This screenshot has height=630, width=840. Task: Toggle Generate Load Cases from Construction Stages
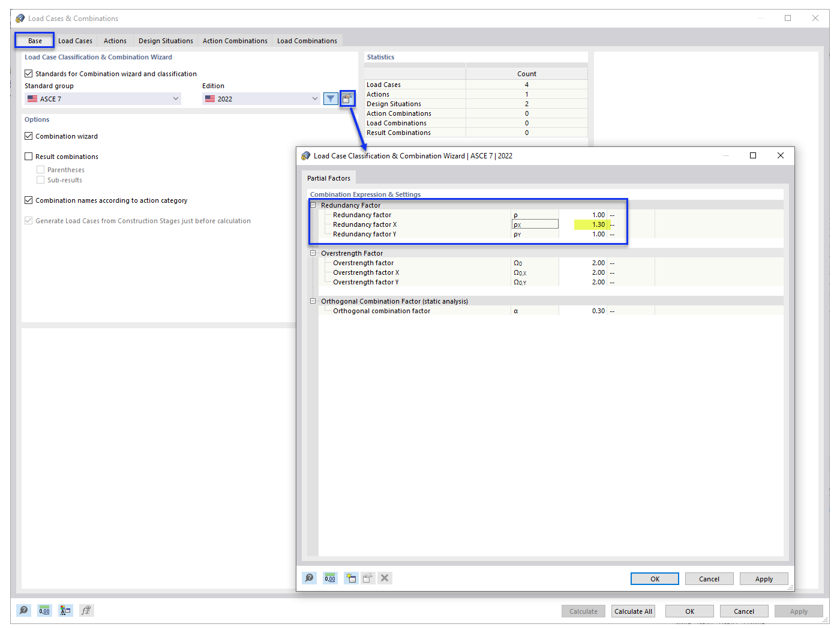(28, 221)
